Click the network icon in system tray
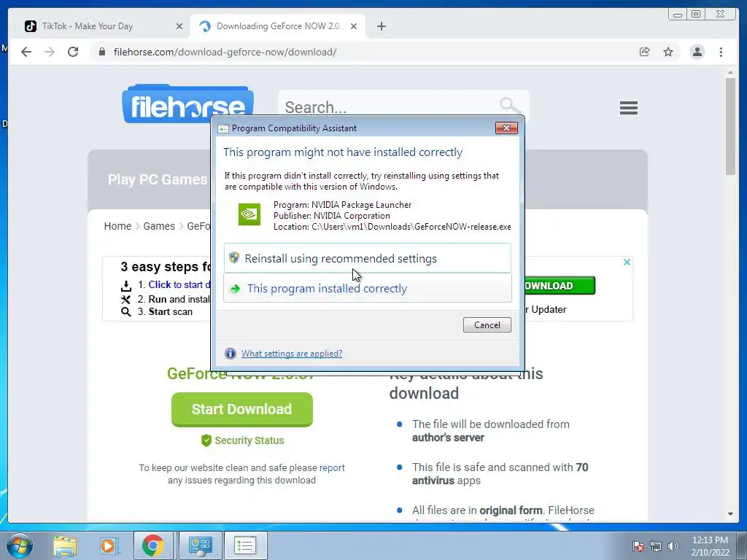747x560 pixels. 656,546
